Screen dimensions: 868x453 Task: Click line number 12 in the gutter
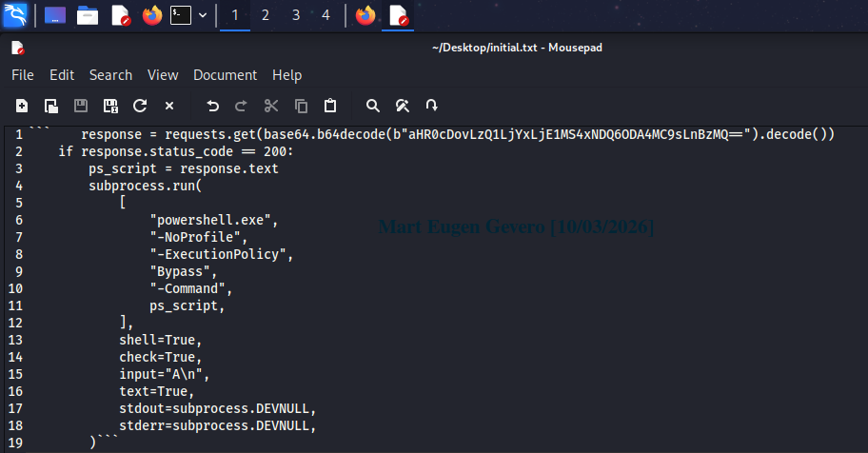click(15, 323)
